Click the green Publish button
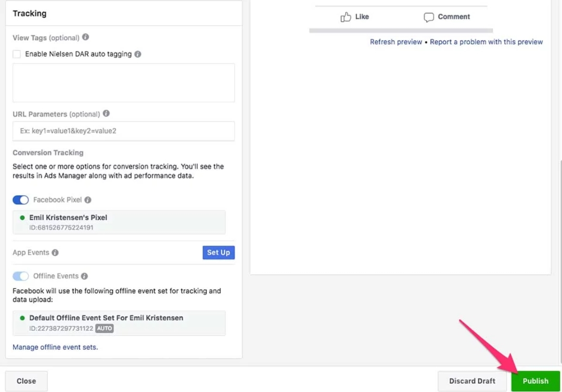 pyautogui.click(x=535, y=381)
